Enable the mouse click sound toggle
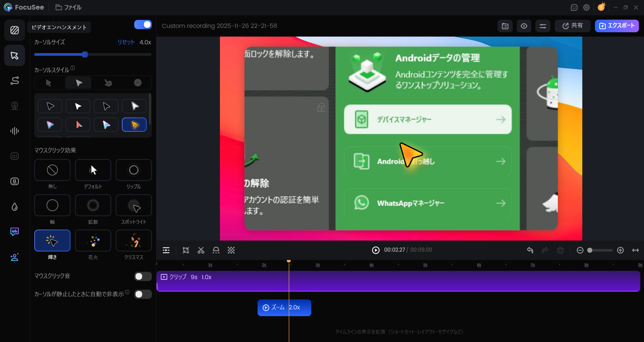 coord(143,276)
